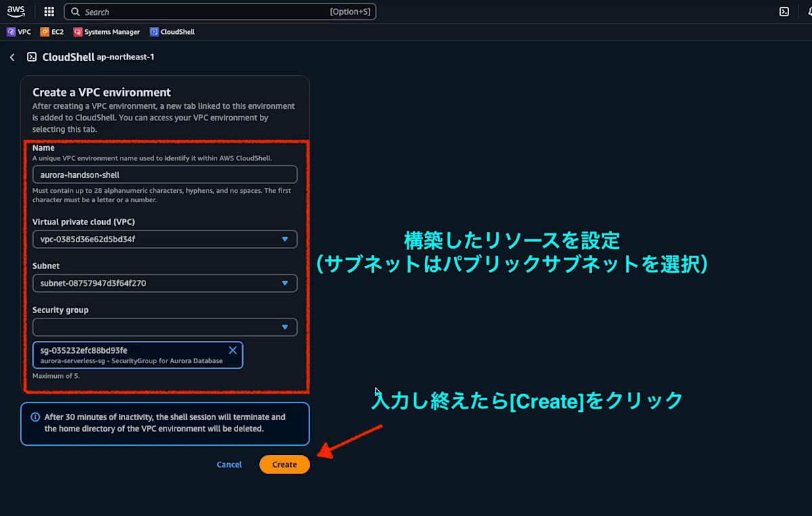Click the Create button
This screenshot has width=812, height=516.
click(x=284, y=465)
